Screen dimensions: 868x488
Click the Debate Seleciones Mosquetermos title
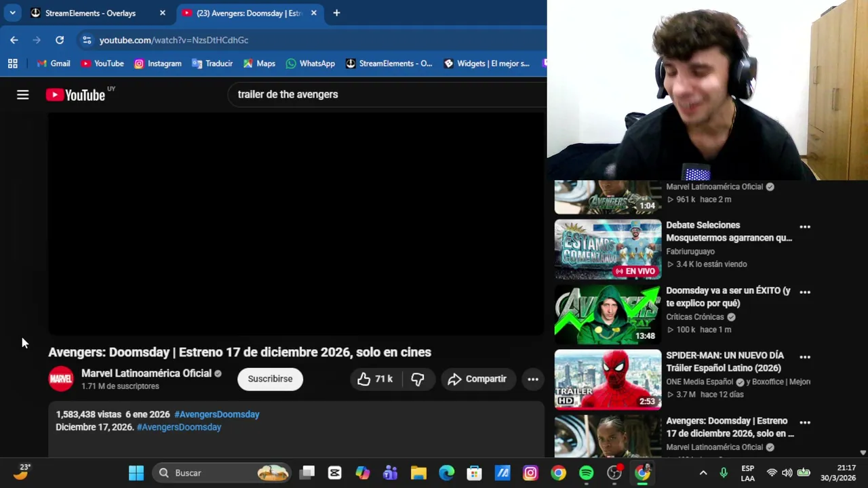click(729, 231)
